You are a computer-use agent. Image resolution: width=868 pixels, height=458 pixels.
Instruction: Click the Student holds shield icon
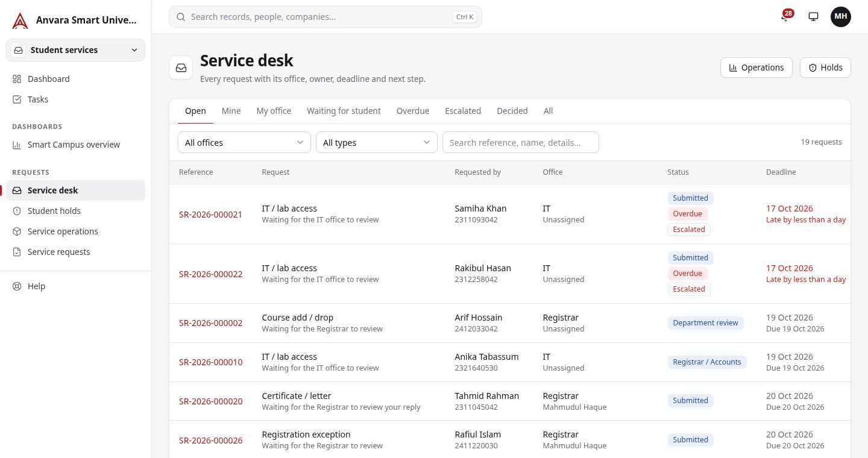(17, 211)
